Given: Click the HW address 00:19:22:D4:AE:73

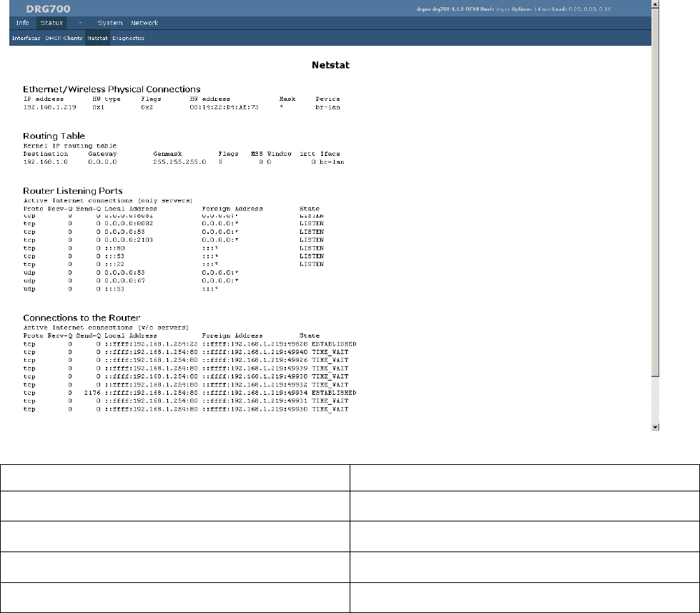Looking at the screenshot, I should [x=224, y=107].
